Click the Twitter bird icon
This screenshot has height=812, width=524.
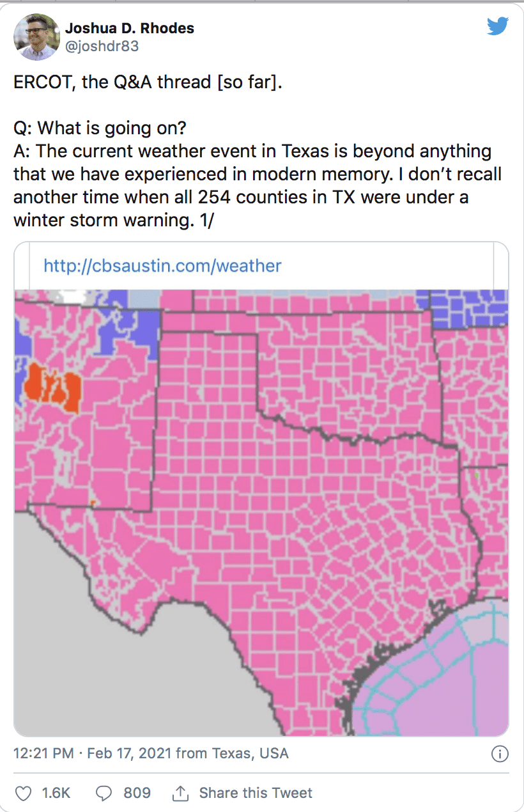(497, 26)
